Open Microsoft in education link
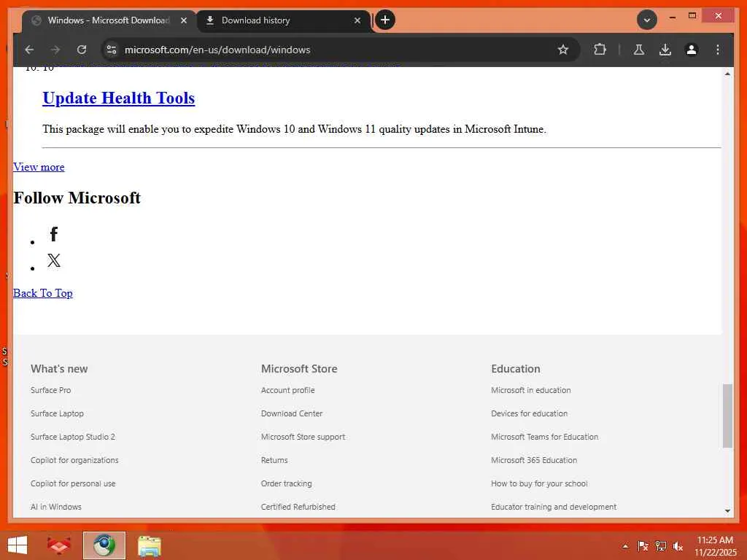Screen dimensions: 747x560 point(531,390)
